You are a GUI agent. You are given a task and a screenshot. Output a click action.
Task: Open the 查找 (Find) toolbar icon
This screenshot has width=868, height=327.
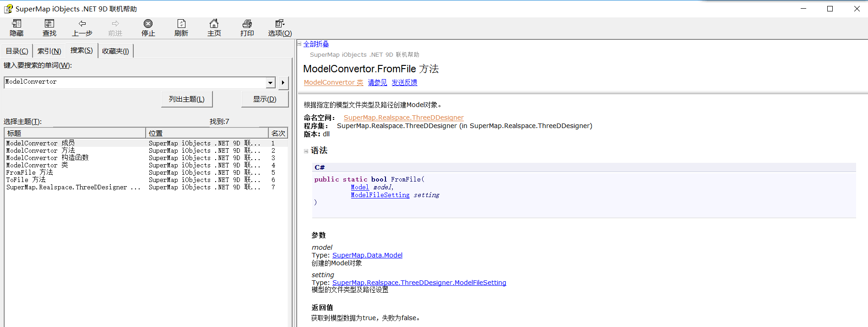click(49, 24)
